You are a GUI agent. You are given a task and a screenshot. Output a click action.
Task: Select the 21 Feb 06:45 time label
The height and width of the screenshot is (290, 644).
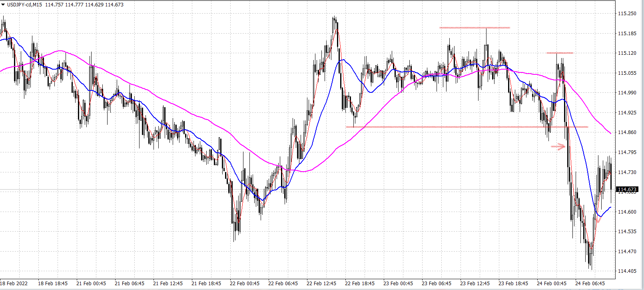click(x=130, y=283)
